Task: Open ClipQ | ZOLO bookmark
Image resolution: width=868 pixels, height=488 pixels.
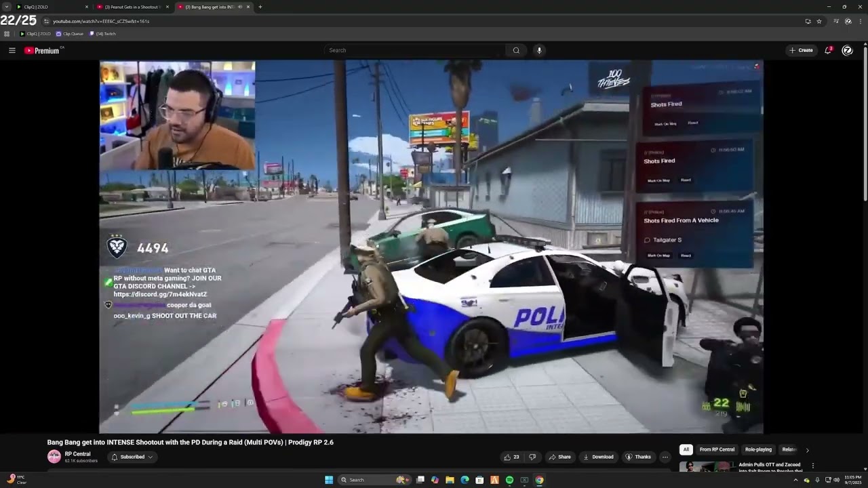Action: [35, 33]
